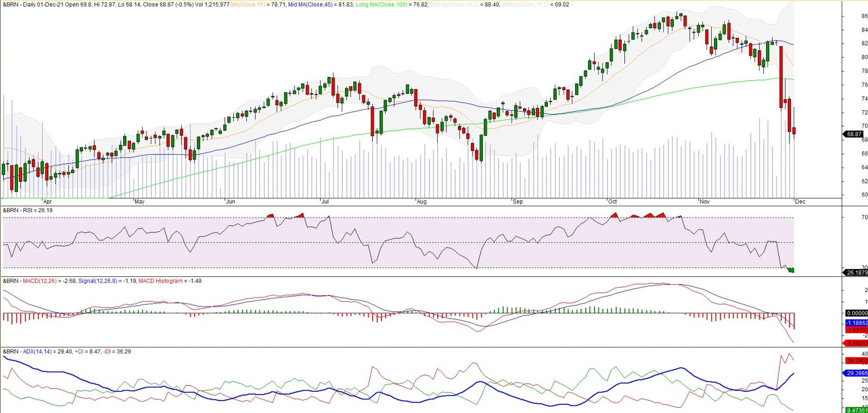The height and width of the screenshot is (413, 868).
Task: Click the Aug label on the date axis
Action: click(x=422, y=201)
